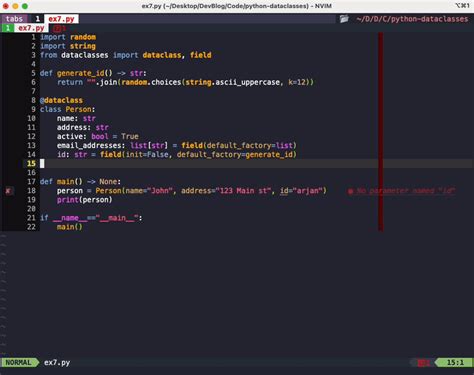Click 'print' on line 19
This screenshot has height=375, width=474.
click(x=68, y=200)
